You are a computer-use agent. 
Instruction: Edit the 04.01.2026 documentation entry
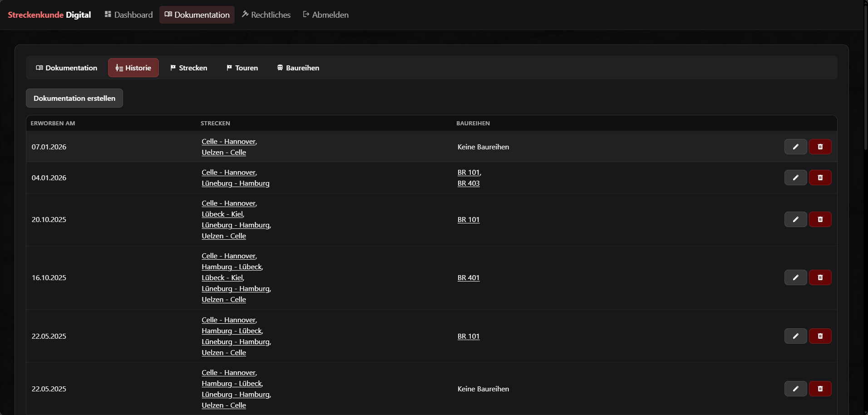[795, 178]
